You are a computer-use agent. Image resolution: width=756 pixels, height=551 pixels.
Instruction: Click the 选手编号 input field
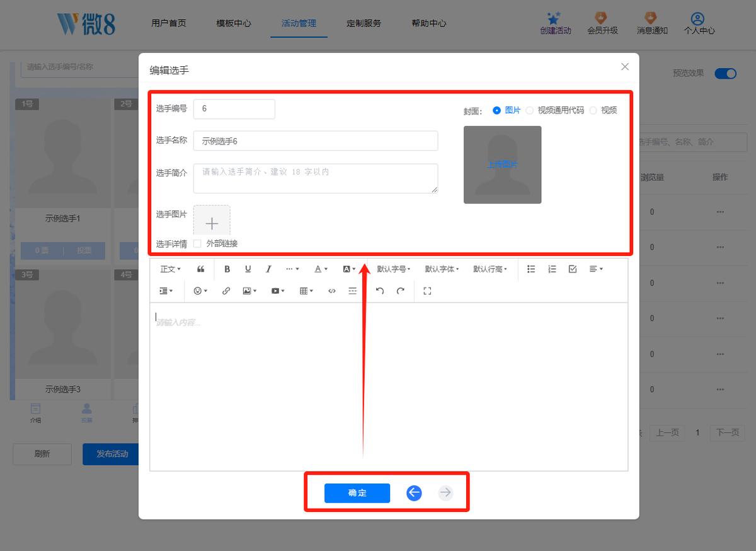pos(234,108)
